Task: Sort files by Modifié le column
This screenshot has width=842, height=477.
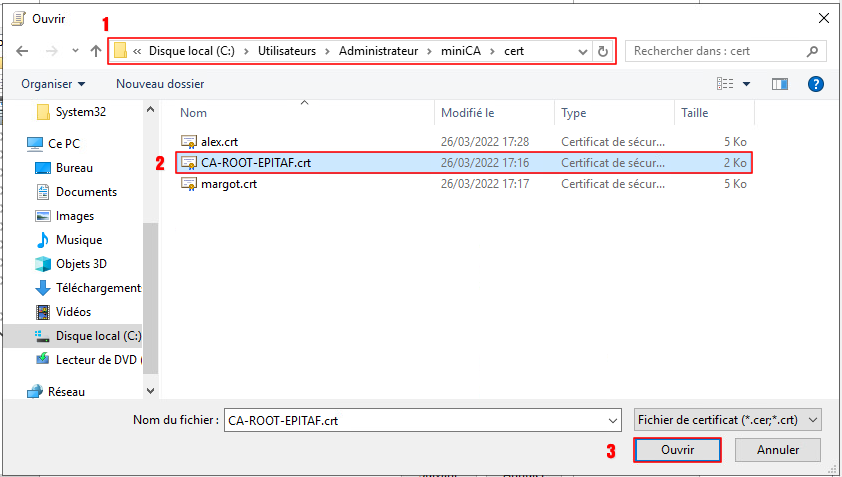Action: [468, 113]
